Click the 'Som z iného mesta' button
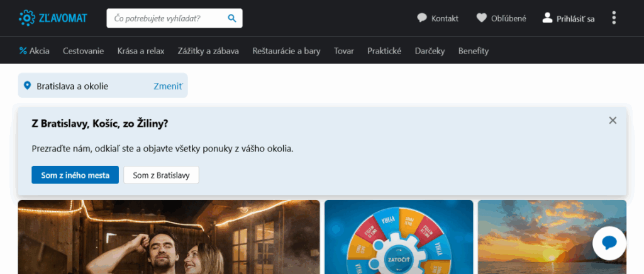This screenshot has height=274, width=644. 75,175
